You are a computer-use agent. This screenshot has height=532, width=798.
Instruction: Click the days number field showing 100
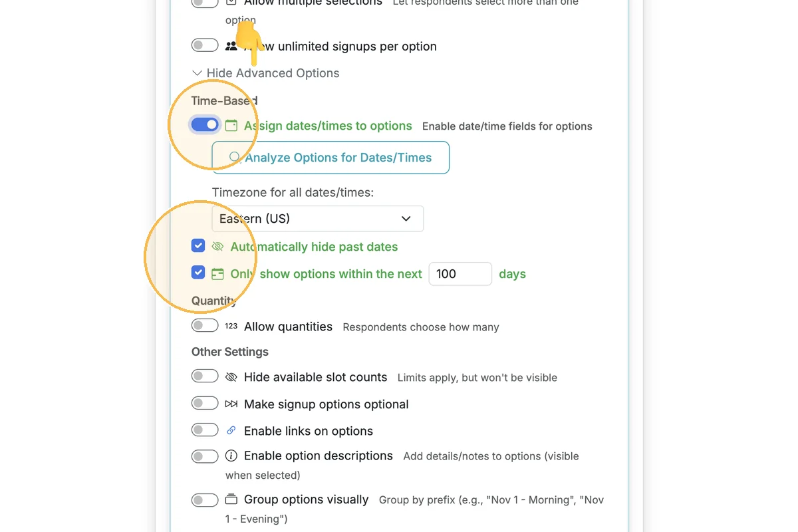460,274
